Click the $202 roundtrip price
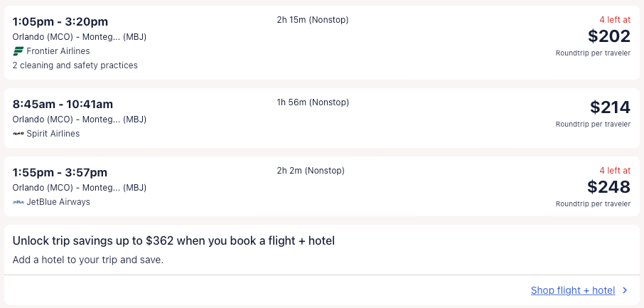This screenshot has width=644, height=308. pos(609,36)
